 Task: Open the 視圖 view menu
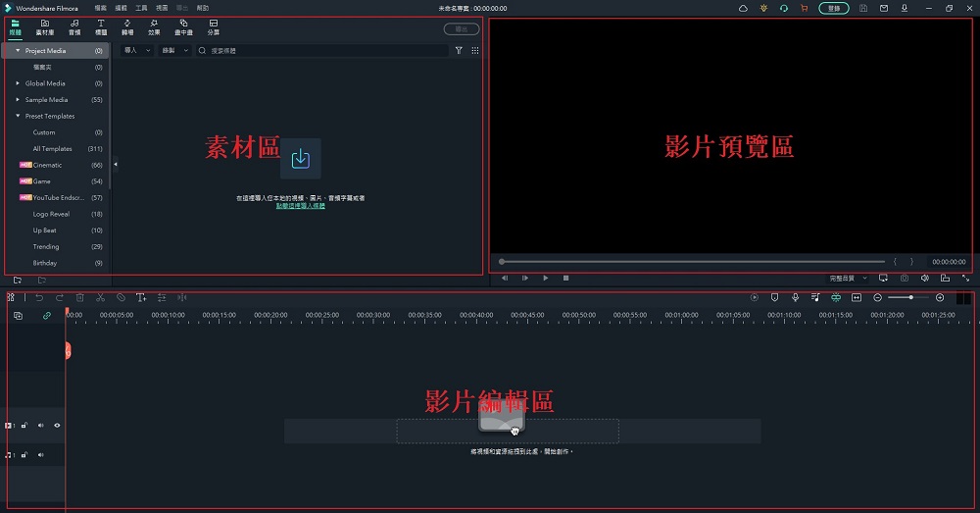tap(162, 8)
